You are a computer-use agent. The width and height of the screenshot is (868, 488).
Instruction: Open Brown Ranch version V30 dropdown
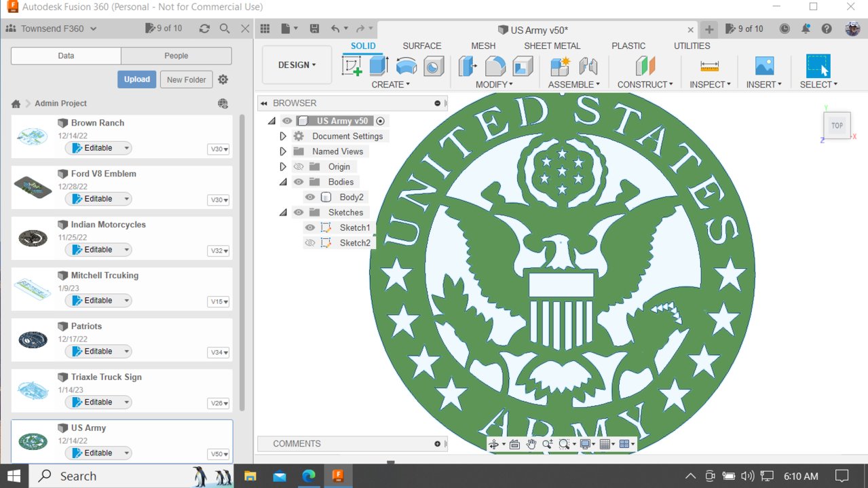coord(219,149)
